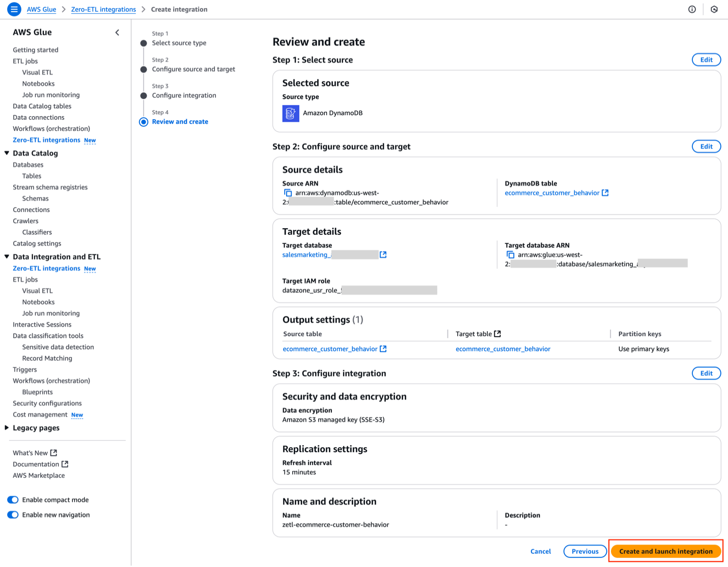Click Documentation external link icon

65,464
